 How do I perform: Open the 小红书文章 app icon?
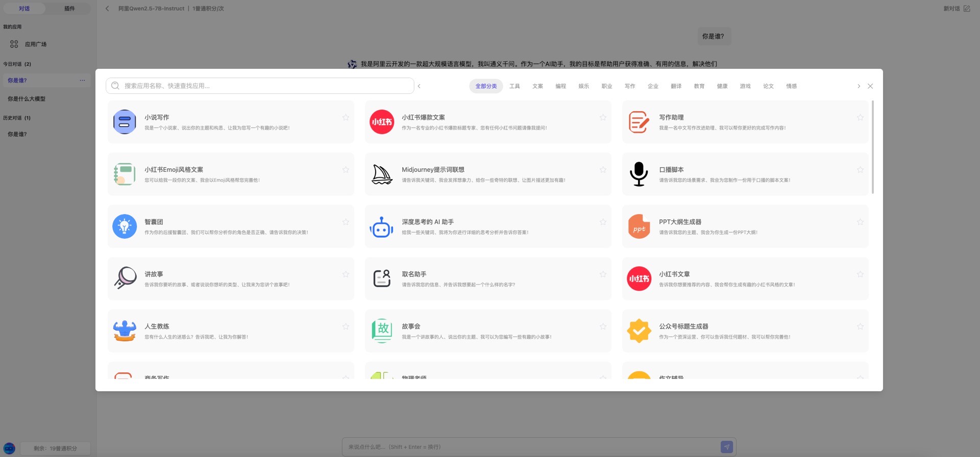pyautogui.click(x=639, y=278)
